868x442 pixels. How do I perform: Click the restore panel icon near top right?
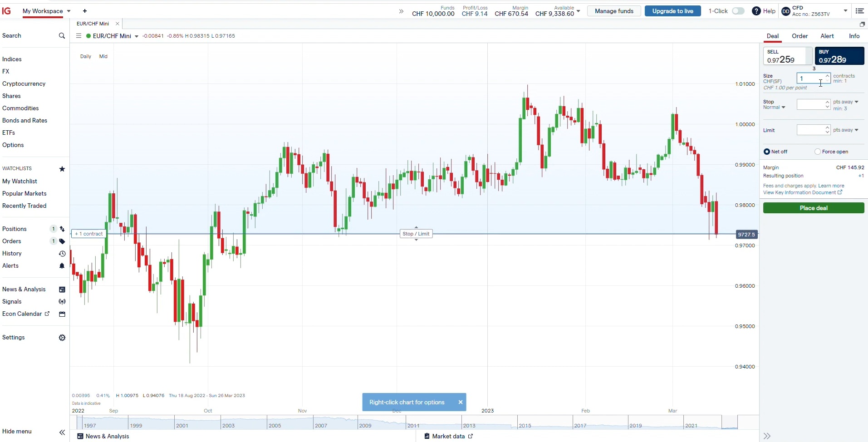[x=863, y=24]
